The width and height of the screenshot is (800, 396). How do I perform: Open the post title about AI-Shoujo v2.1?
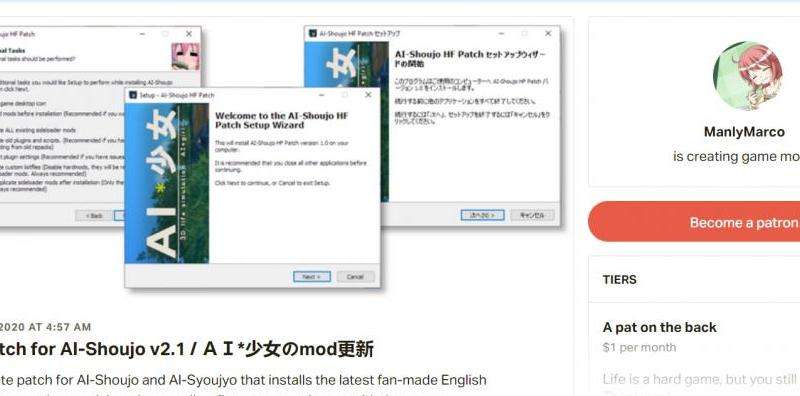(187, 349)
